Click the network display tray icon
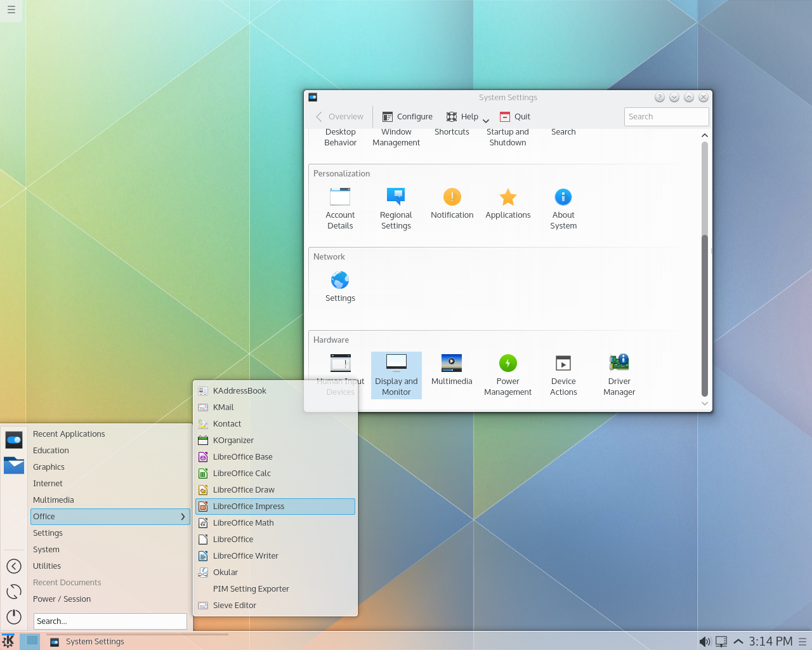Screen dimensions: 812x650 click(721, 642)
